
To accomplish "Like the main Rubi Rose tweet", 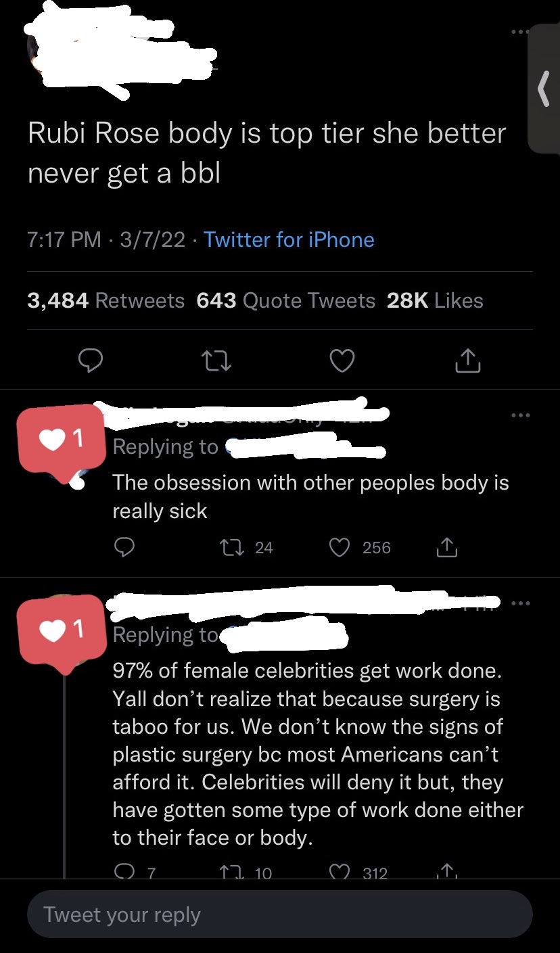I will [x=342, y=362].
